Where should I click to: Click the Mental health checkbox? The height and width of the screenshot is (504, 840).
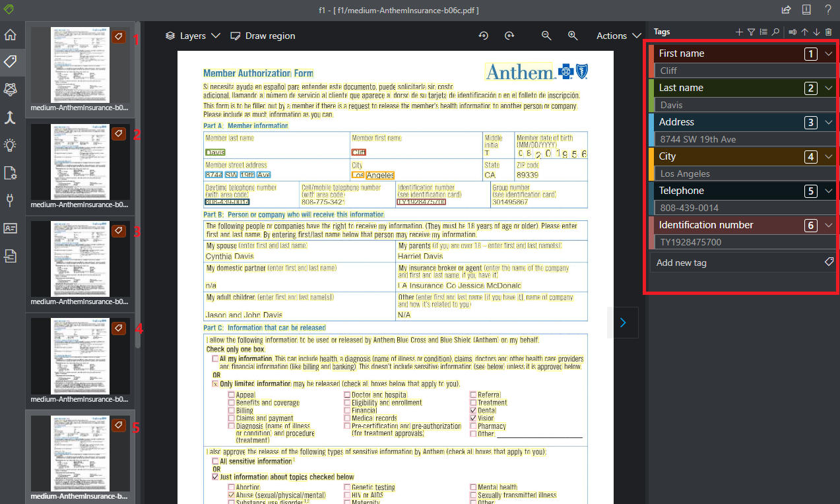(473, 487)
